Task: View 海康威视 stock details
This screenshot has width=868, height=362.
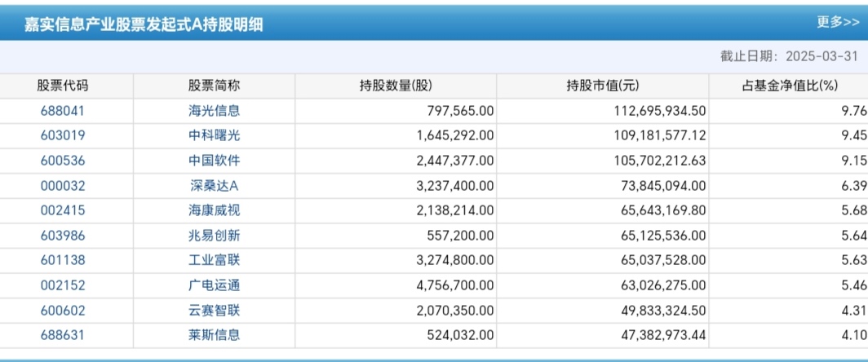Action: pos(214,210)
